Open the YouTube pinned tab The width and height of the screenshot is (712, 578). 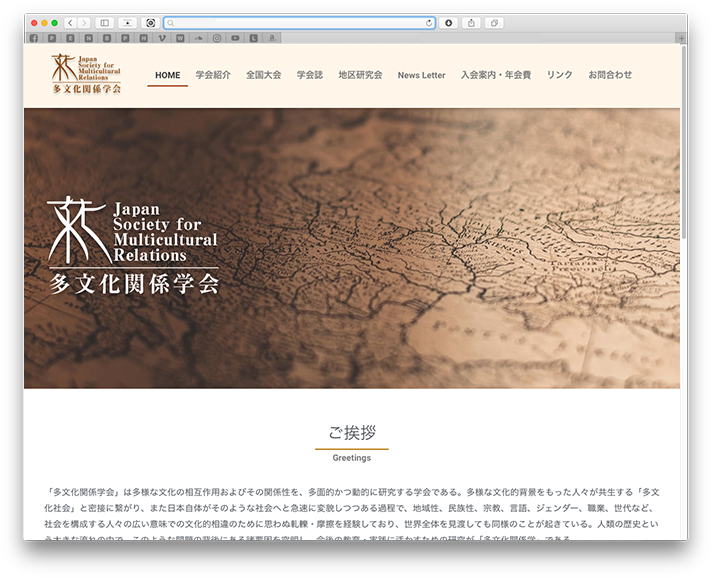pos(235,38)
